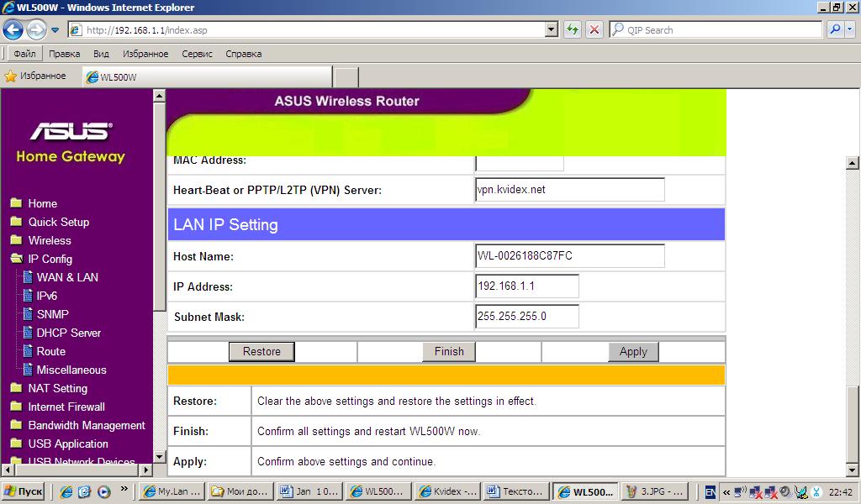Open a new blank browser tab
The height and width of the screenshot is (504, 861).
[346, 77]
